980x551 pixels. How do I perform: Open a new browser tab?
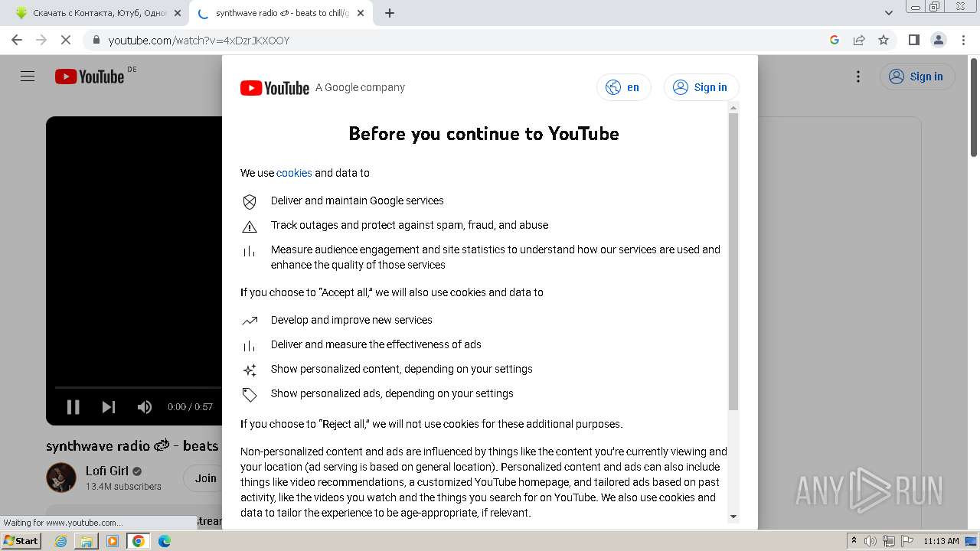click(390, 13)
